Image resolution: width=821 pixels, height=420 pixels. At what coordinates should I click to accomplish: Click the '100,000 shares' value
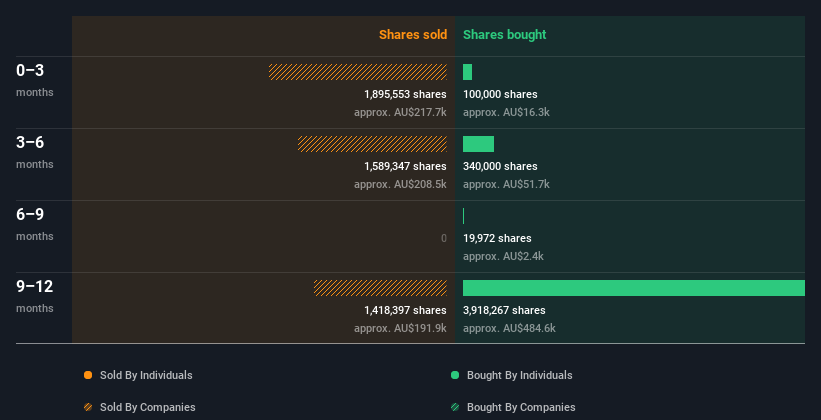click(x=500, y=94)
